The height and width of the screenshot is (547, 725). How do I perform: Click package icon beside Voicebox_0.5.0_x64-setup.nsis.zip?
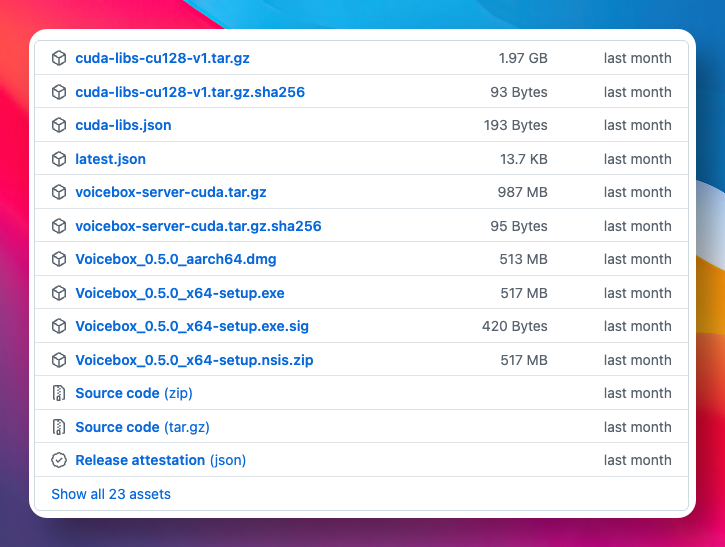tap(59, 360)
